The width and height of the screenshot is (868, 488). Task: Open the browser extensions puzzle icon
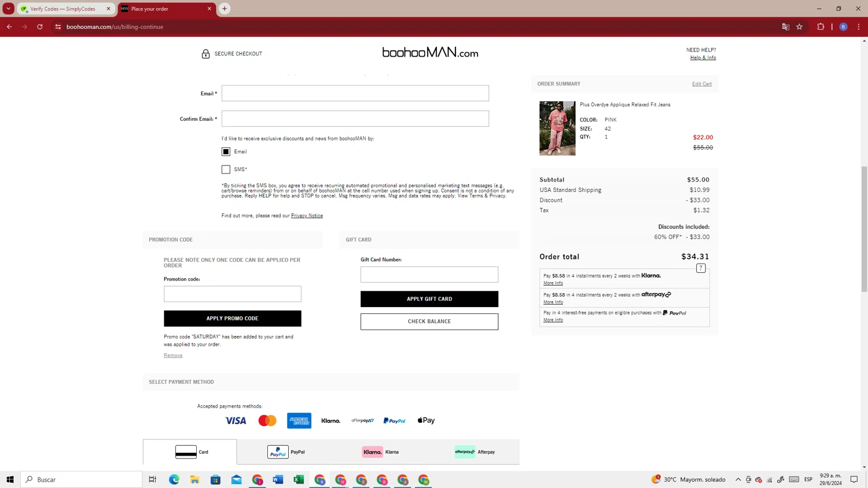(x=821, y=27)
